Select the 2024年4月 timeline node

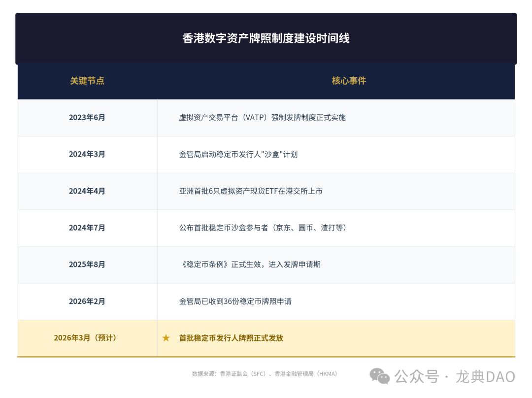point(87,191)
